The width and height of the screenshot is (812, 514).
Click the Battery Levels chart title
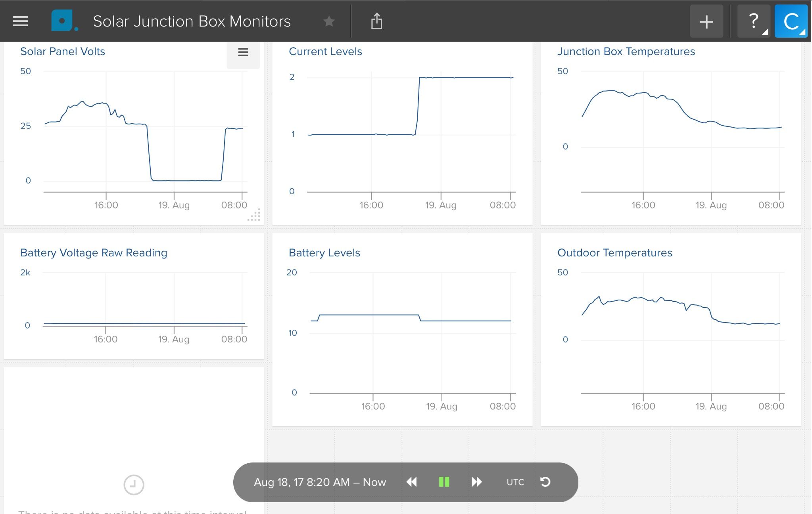click(x=324, y=252)
